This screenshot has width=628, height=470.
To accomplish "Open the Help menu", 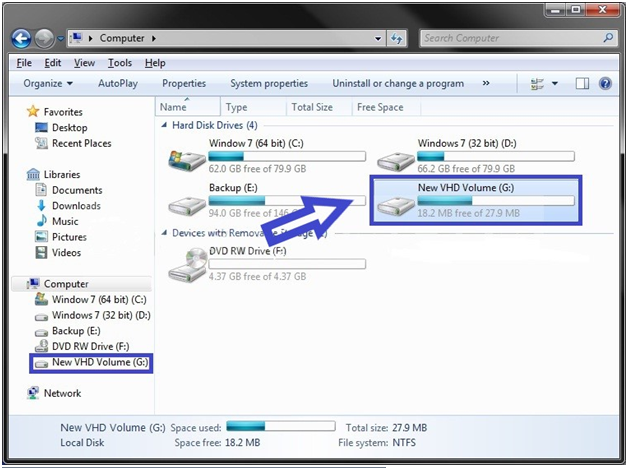I will click(x=155, y=63).
